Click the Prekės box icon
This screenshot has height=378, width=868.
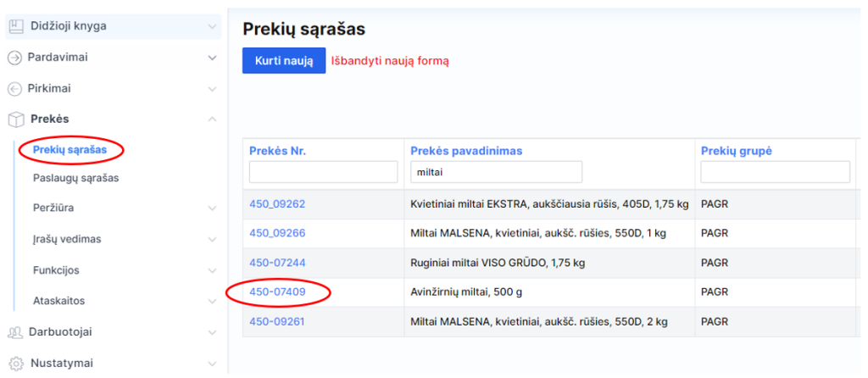pyautogui.click(x=14, y=120)
